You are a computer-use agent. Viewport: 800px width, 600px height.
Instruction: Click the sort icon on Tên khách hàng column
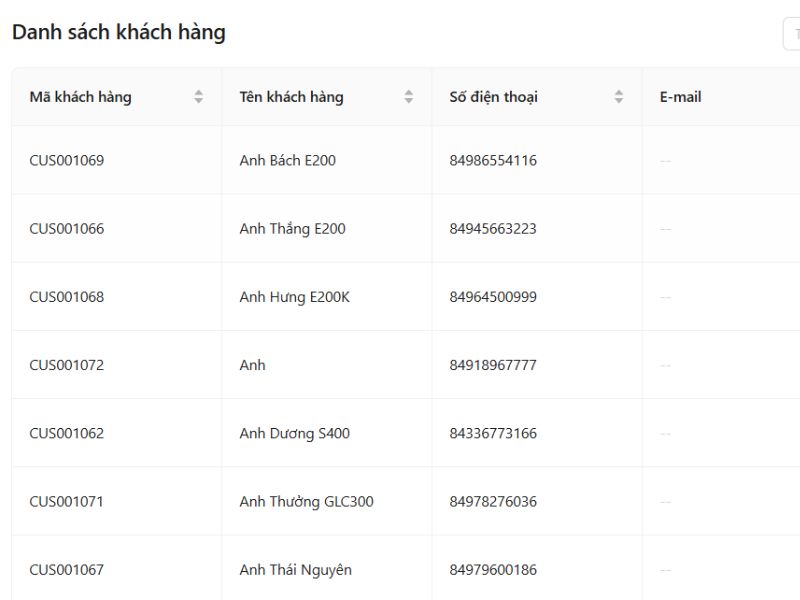pos(409,96)
